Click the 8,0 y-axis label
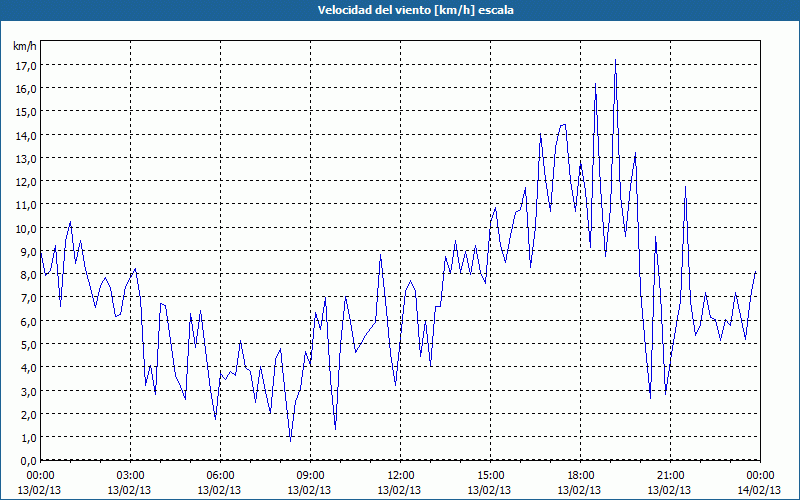The height and width of the screenshot is (500, 800). coord(28,274)
